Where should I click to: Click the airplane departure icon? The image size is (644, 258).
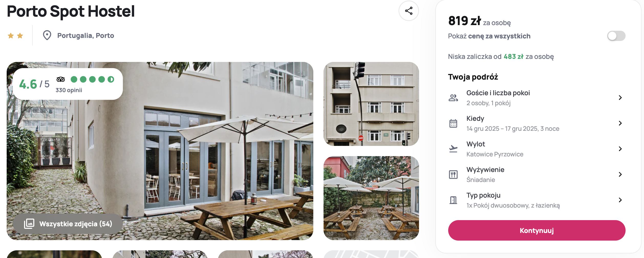point(453,149)
